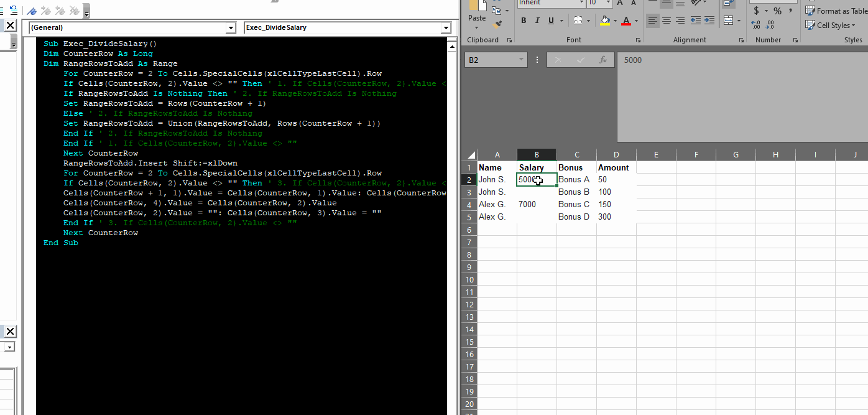Open the Borders dropdown arrow

point(588,21)
